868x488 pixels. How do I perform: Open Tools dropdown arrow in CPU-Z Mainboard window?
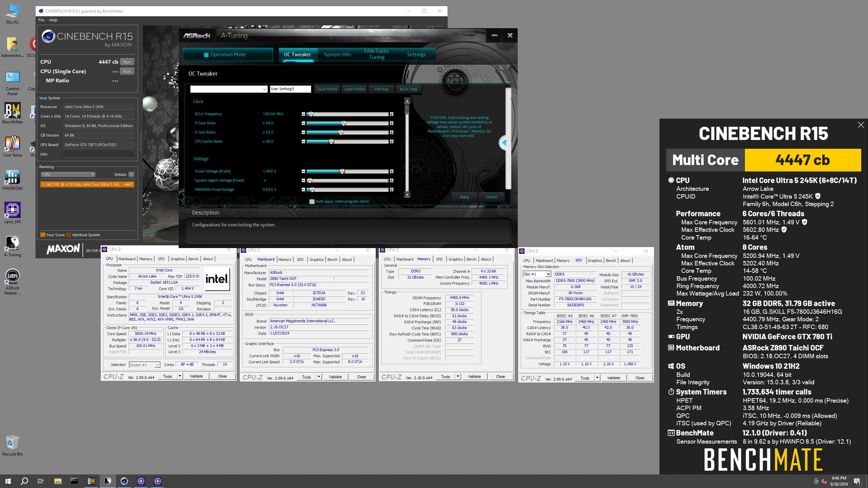[x=319, y=377]
